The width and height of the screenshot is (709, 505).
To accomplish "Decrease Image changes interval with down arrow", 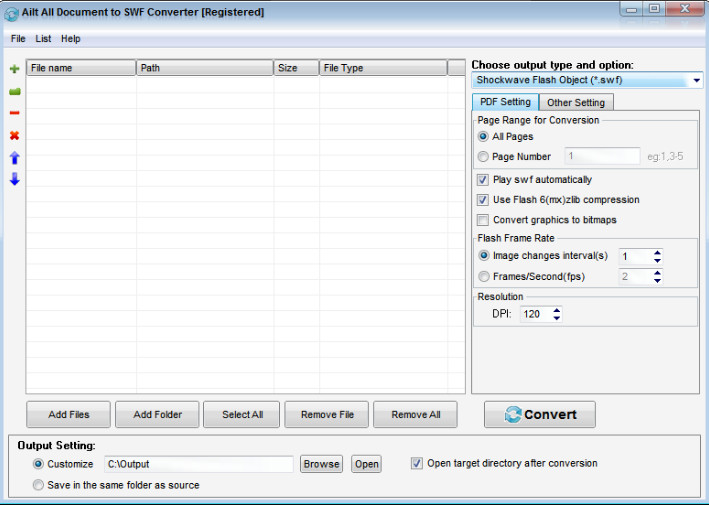I will [x=657, y=261].
